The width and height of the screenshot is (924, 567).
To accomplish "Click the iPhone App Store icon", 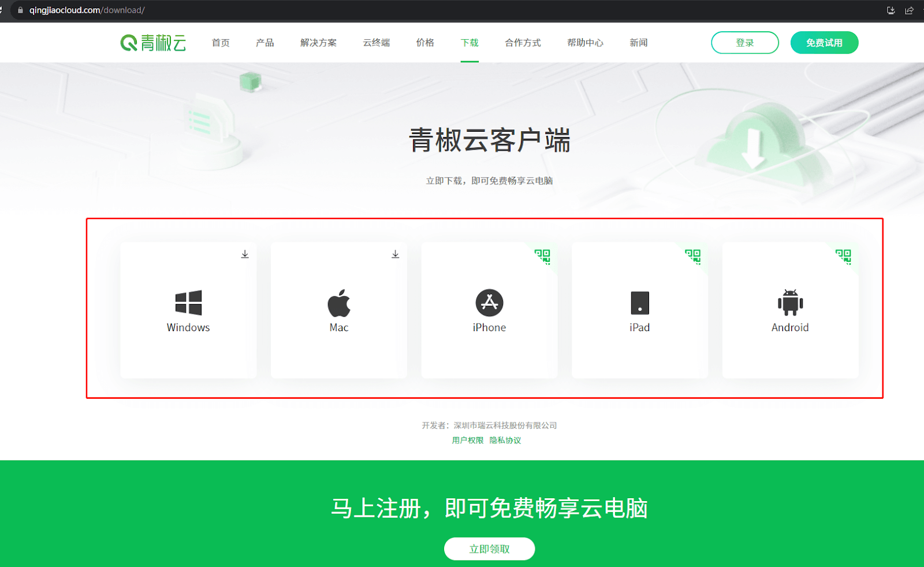I will (x=489, y=303).
